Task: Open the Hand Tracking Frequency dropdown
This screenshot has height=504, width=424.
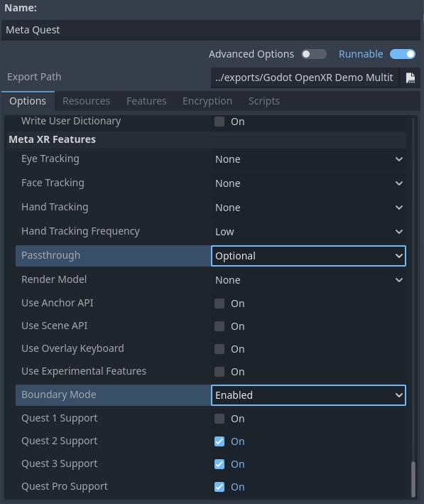Action: point(308,232)
